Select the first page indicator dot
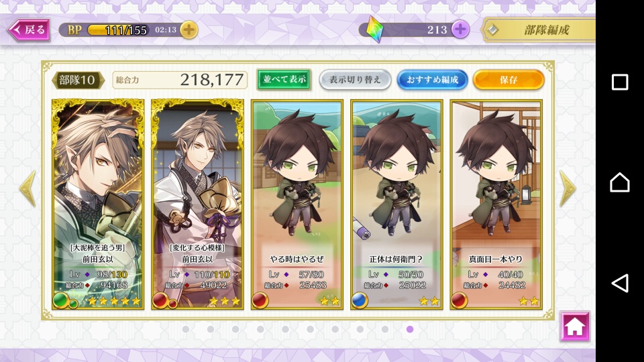 click(x=186, y=329)
